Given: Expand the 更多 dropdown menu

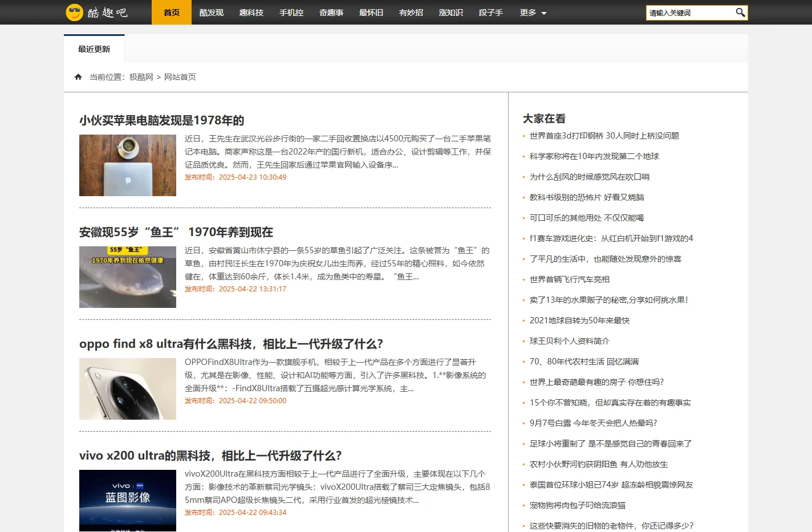Looking at the screenshot, I should tap(533, 13).
